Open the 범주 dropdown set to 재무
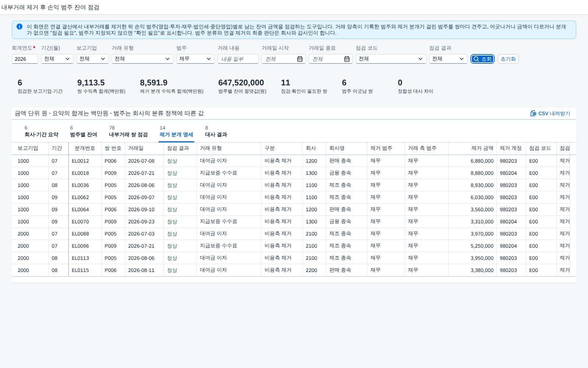Viewport: 588px width, 368px height. pyautogui.click(x=196, y=59)
